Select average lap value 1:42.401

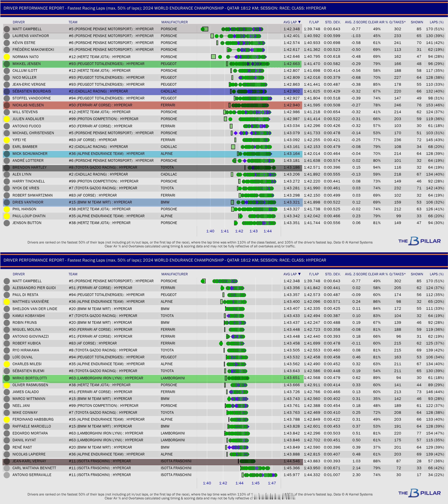(292, 36)
